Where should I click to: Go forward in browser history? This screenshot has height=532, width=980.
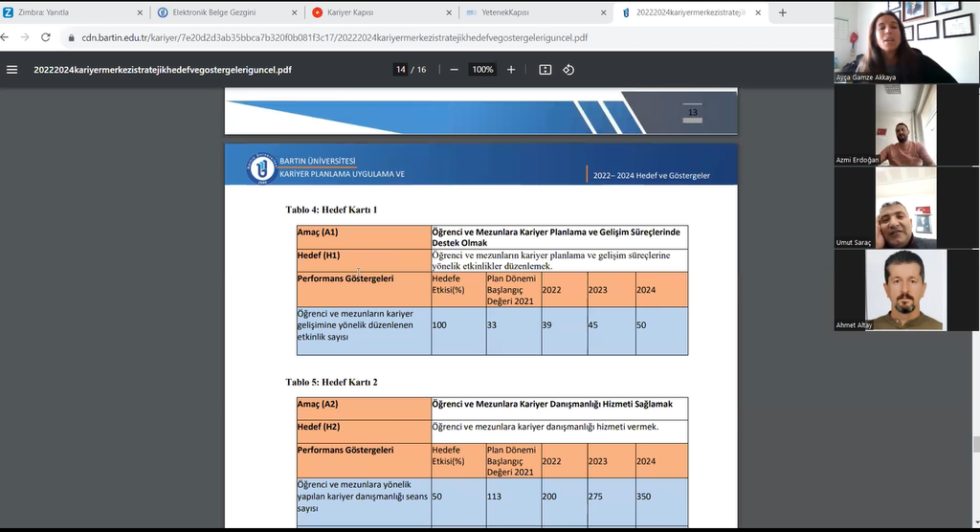tap(25, 37)
